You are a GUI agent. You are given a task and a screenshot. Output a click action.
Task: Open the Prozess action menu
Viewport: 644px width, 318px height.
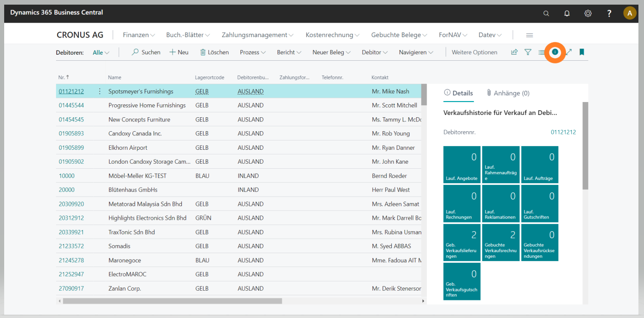coord(253,52)
